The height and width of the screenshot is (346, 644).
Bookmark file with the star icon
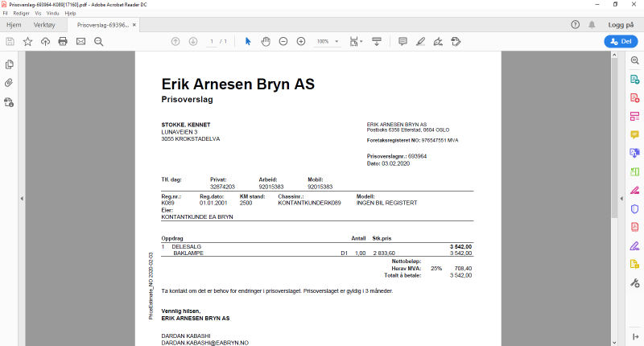[x=27, y=41]
